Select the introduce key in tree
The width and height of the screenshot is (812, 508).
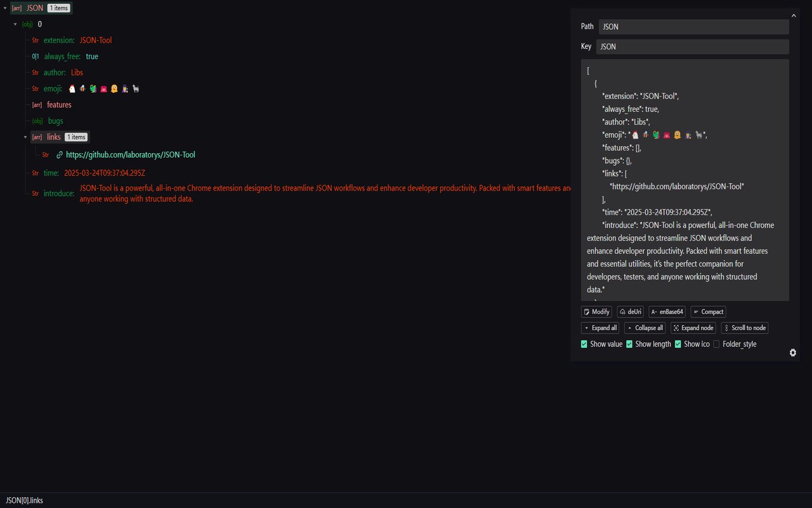tap(59, 194)
